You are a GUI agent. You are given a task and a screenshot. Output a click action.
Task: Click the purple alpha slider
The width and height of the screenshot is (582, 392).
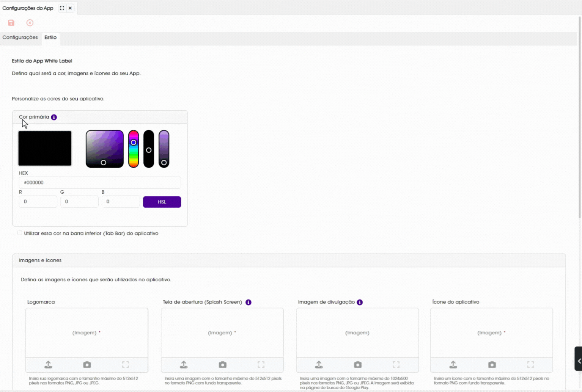164,149
